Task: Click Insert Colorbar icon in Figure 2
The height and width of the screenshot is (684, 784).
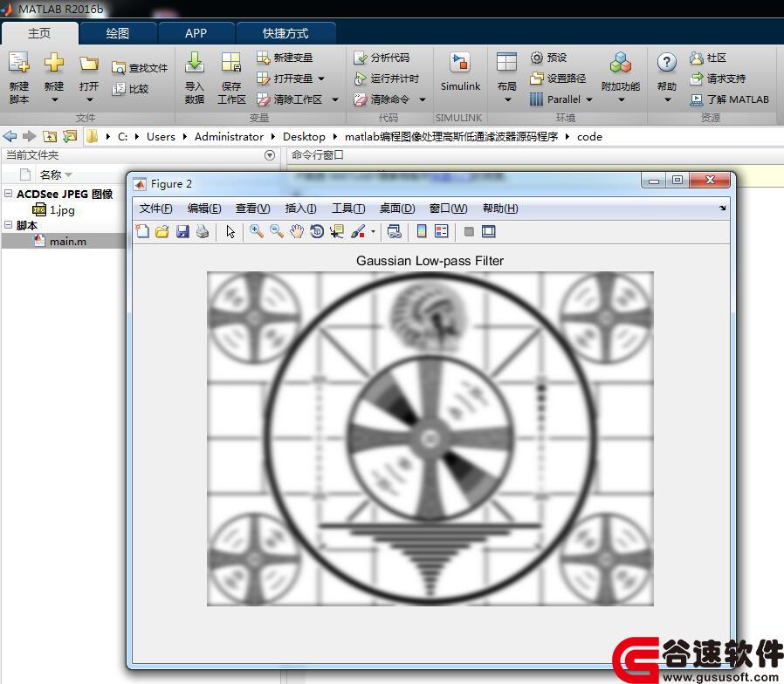Action: (x=422, y=231)
